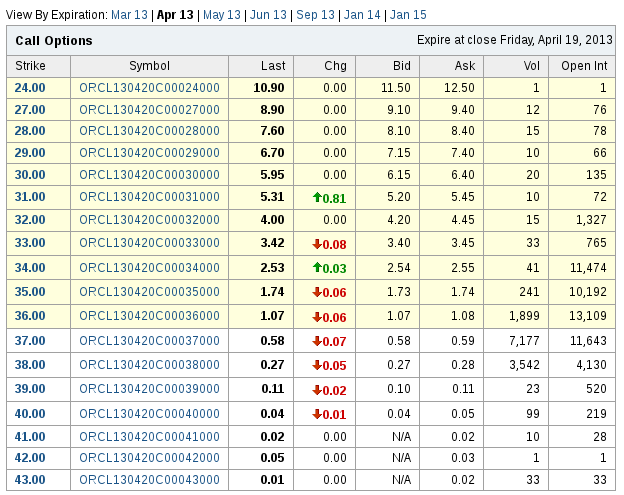
Task: Open the Mar 13 expiration link
Action: click(129, 15)
